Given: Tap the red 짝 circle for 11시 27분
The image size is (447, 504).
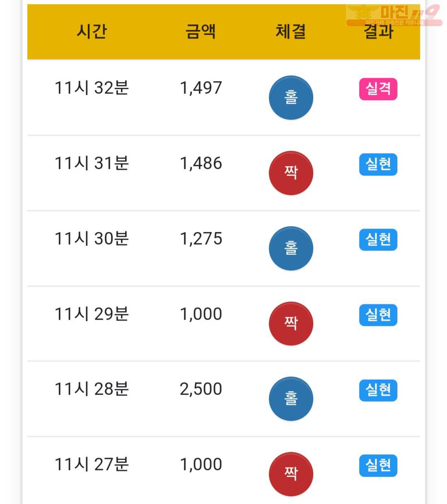Looking at the screenshot, I should 291,474.
